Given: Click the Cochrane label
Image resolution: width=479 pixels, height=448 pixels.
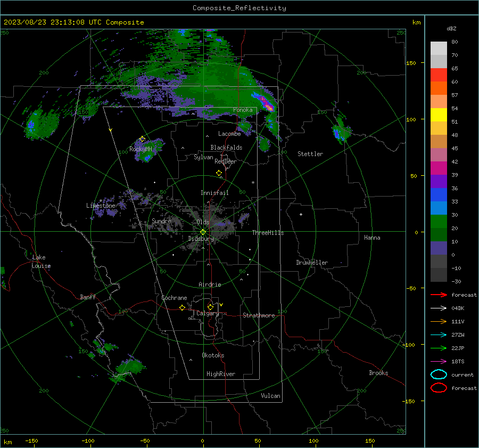Looking at the screenshot, I should coord(174,298).
